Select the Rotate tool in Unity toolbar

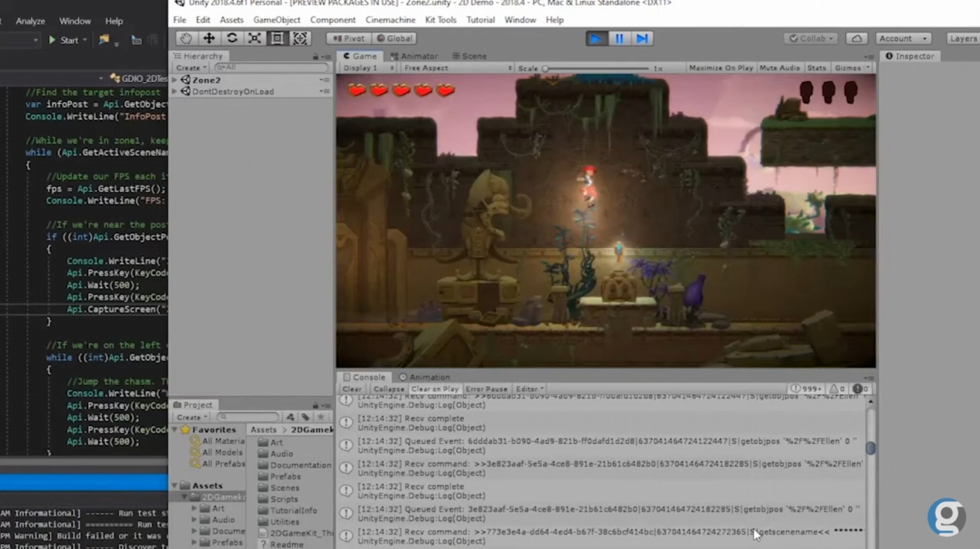232,38
